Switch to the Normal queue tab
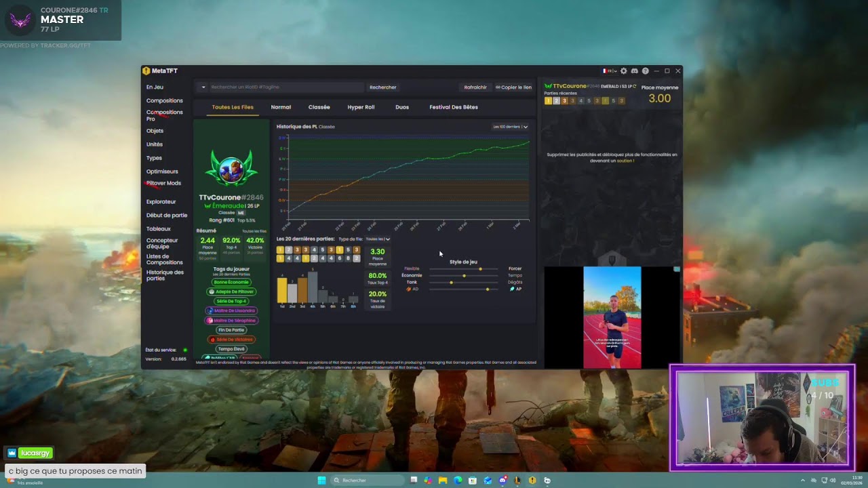The image size is (868, 488). [281, 107]
